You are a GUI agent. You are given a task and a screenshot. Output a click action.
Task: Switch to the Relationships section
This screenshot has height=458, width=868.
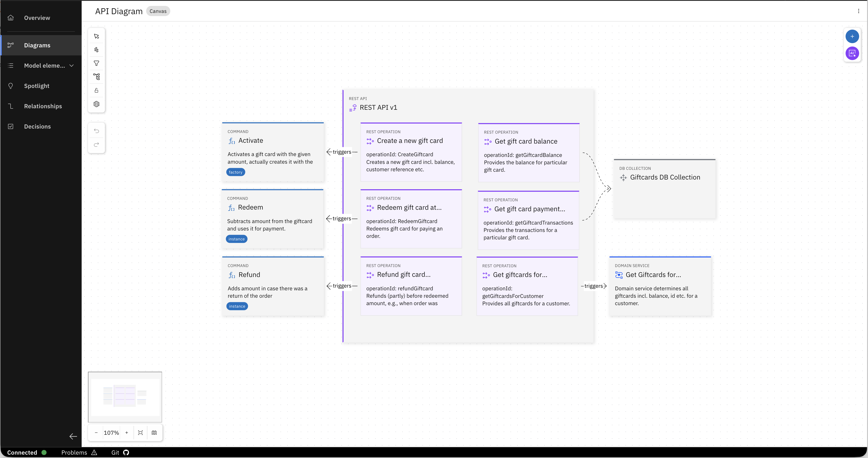(x=43, y=106)
